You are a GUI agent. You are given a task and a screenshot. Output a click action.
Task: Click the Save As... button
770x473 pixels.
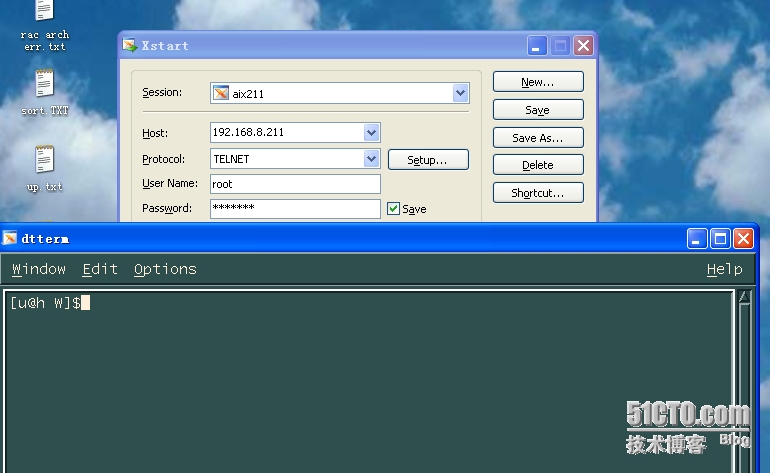pos(538,138)
